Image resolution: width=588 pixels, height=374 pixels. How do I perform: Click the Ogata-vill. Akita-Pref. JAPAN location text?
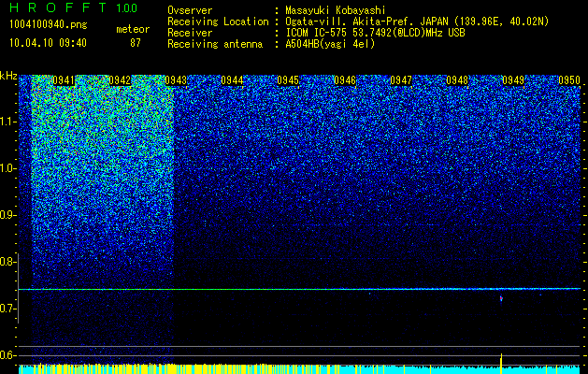click(417, 22)
